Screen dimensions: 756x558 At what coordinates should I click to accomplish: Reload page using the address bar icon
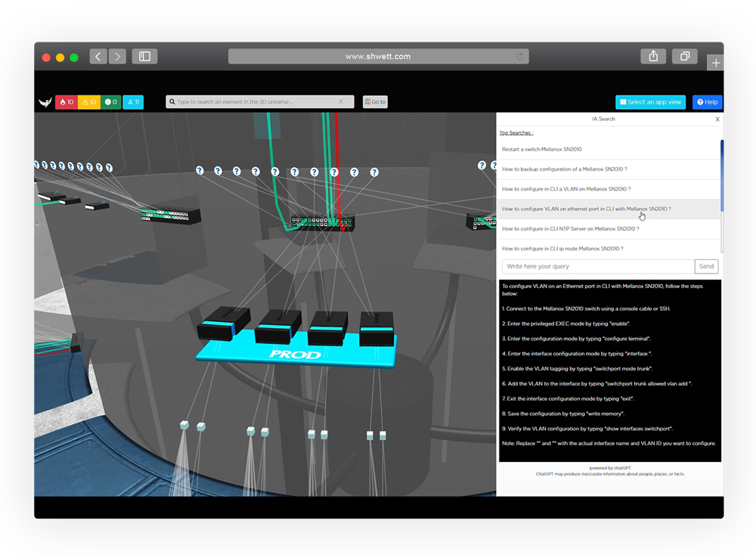pyautogui.click(x=520, y=57)
